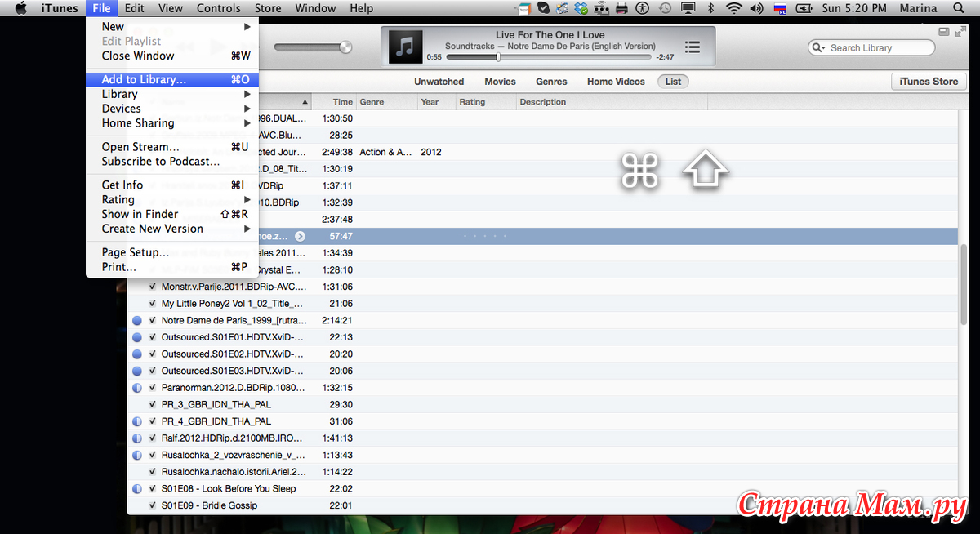Uncheck the Paranorman.2012 checkbox
Image resolution: width=980 pixels, height=534 pixels.
click(152, 388)
